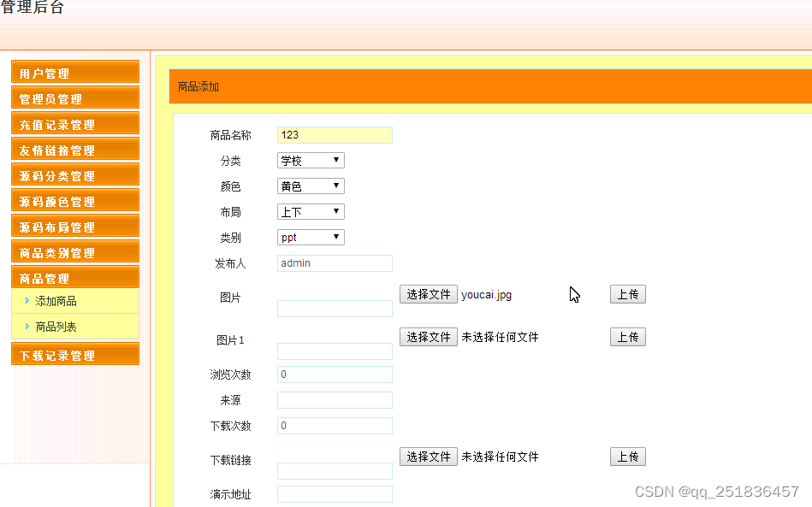This screenshot has height=507, width=812.
Task: Click 上传 in the 图片1 row
Action: pyautogui.click(x=628, y=338)
